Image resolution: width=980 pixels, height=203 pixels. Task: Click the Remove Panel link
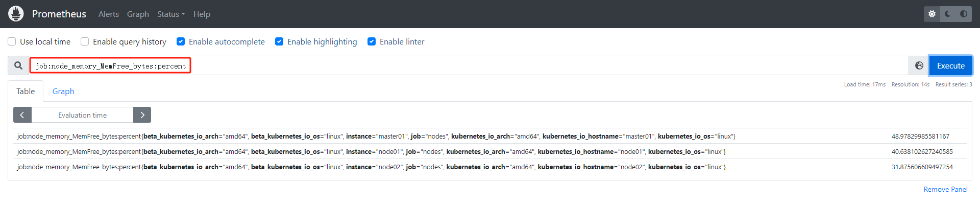945,189
